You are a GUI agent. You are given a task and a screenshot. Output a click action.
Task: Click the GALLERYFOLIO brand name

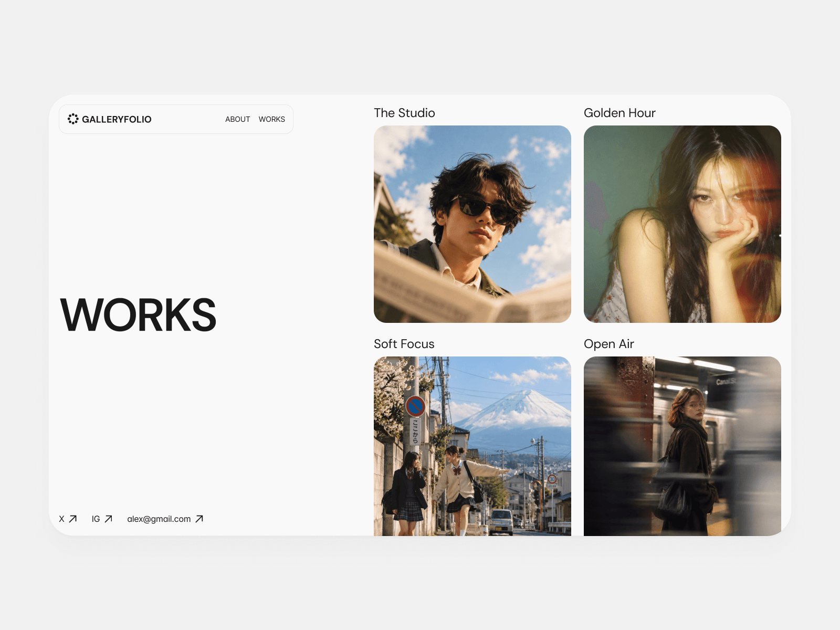point(117,119)
